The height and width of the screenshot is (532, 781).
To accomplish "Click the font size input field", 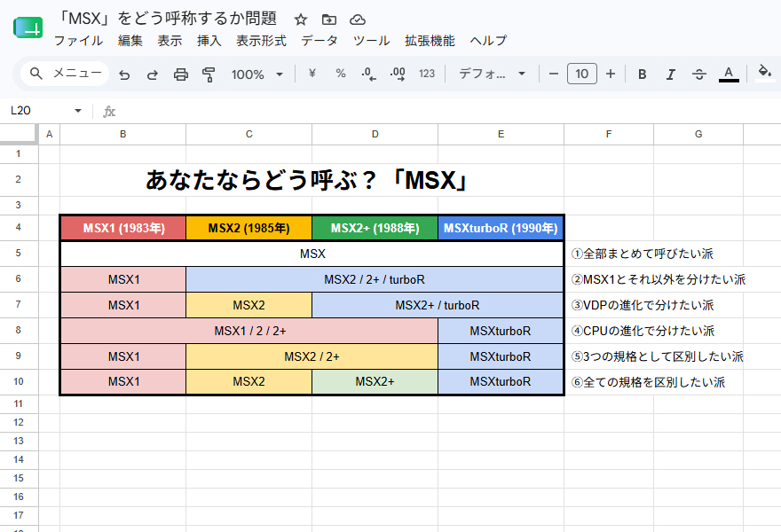I will coord(582,74).
